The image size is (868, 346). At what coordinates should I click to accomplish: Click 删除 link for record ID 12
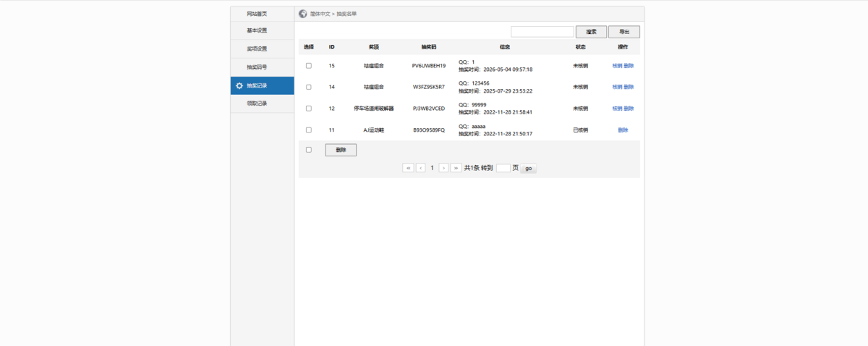629,109
